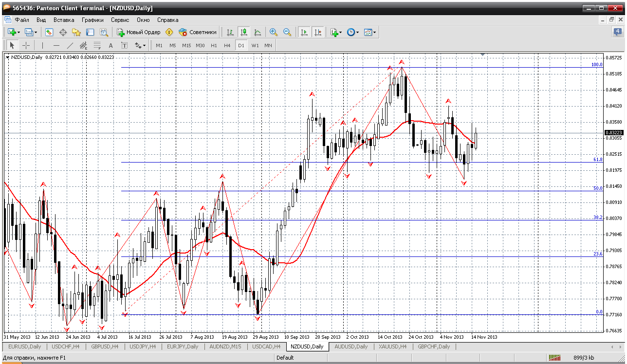Viewport: 627px width, 364px height.
Task: Set timeframe to M15
Action: [186, 45]
